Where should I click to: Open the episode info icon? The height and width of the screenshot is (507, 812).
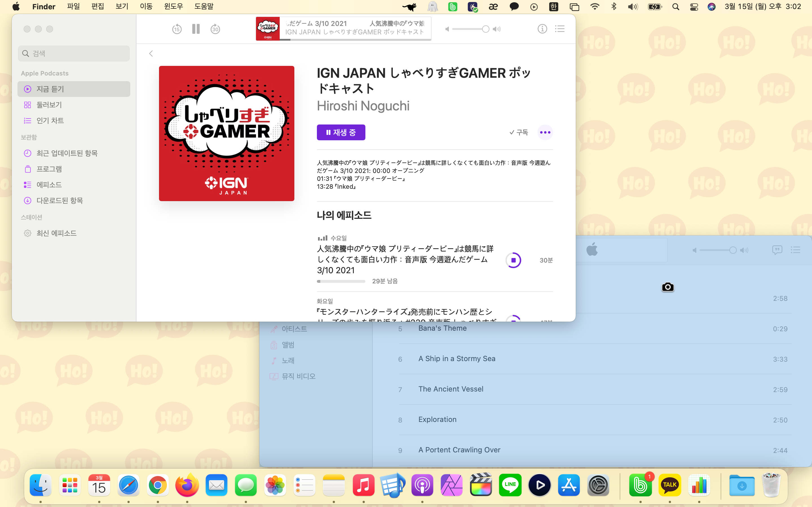pos(542,29)
